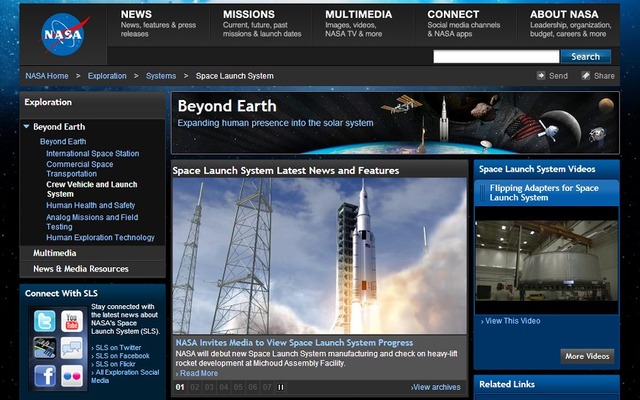Click Share text in breadcrumb bar
Viewport: 640px width, 400px height.
(x=604, y=76)
